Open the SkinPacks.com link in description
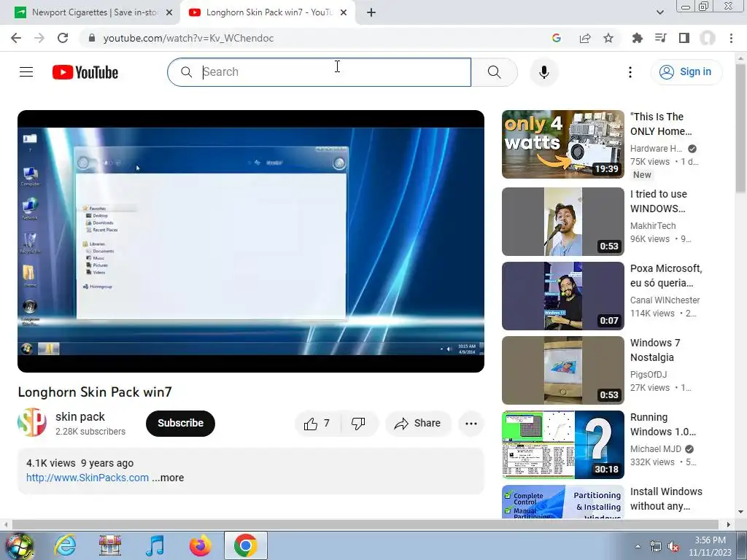Image resolution: width=747 pixels, height=560 pixels. point(88,478)
